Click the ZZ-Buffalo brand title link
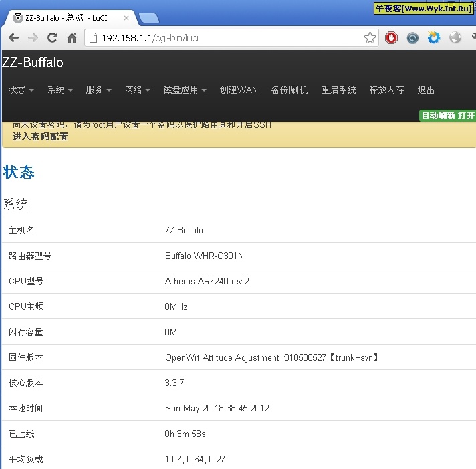 pyautogui.click(x=33, y=62)
